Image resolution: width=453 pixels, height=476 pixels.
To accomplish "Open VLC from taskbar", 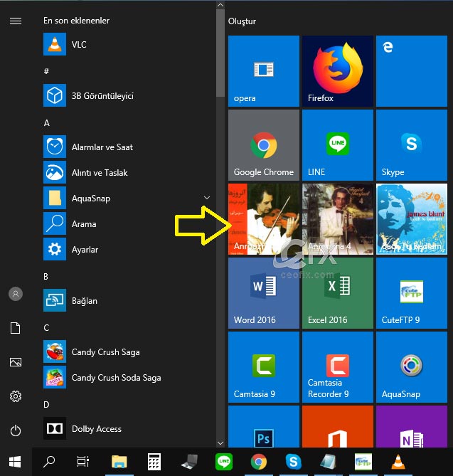I will (x=398, y=462).
